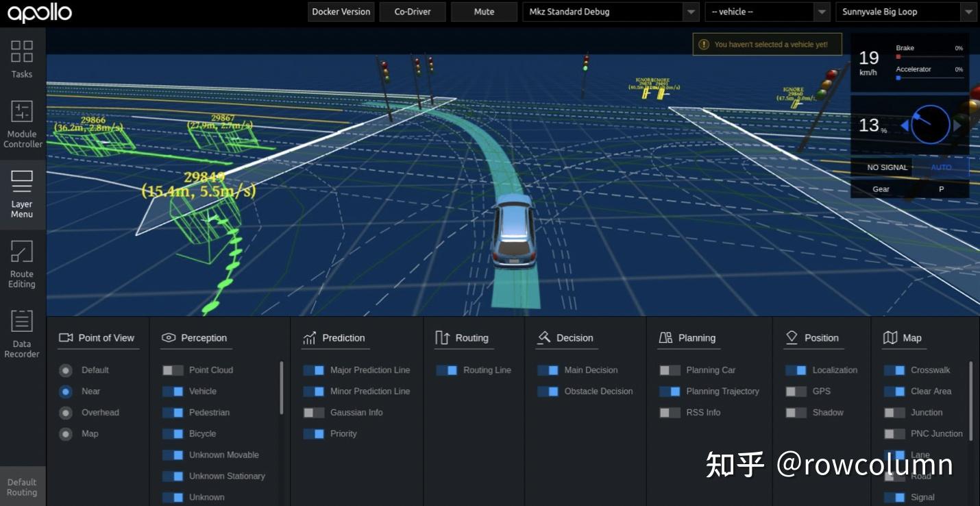
Task: Open the Mkz Standard Debug mode dropdown
Action: pyautogui.click(x=611, y=12)
